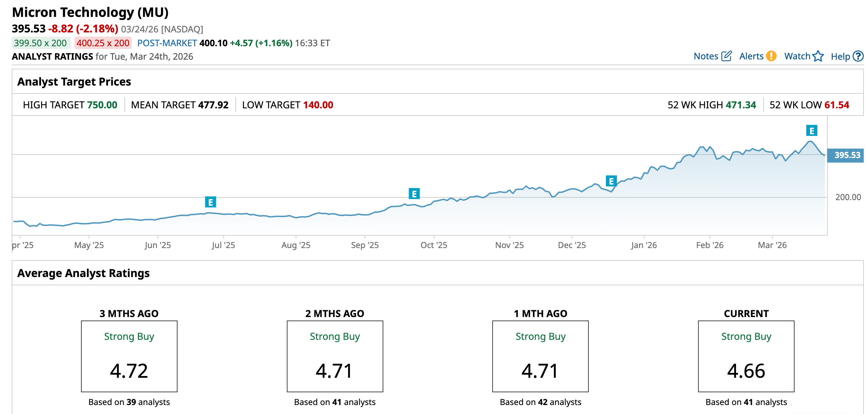868x414 pixels.
Task: Click the Watch star icon
Action: coord(818,56)
